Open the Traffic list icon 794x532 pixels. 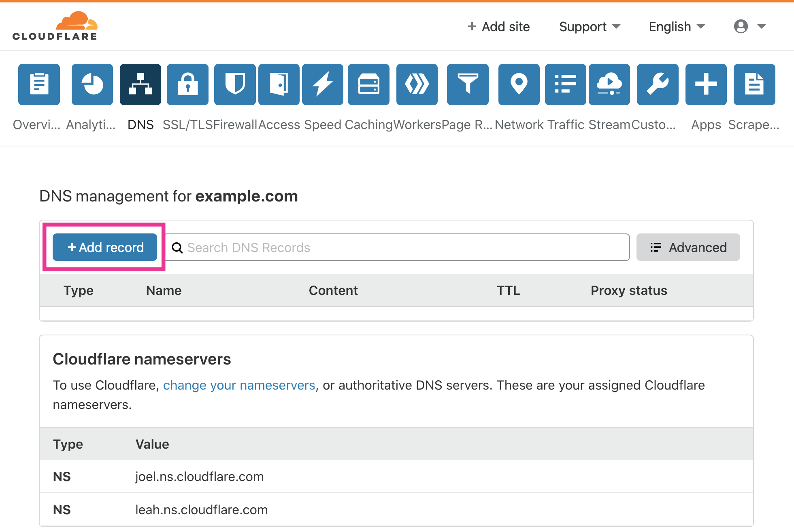coord(566,85)
